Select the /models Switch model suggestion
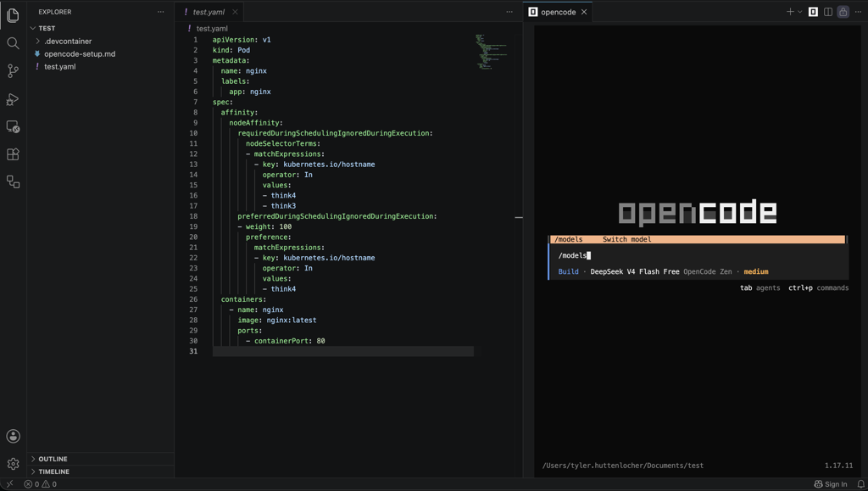 tap(698, 239)
